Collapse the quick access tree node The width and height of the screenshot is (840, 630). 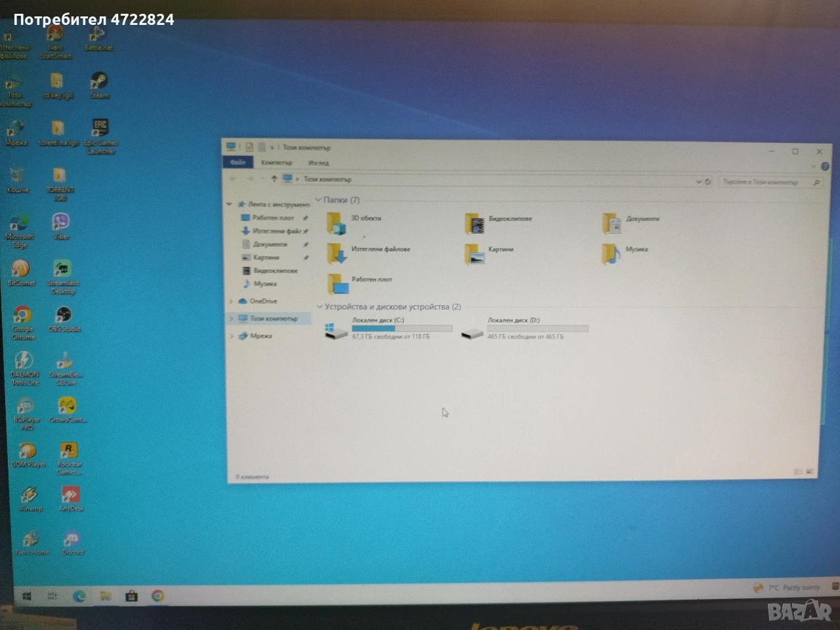230,204
